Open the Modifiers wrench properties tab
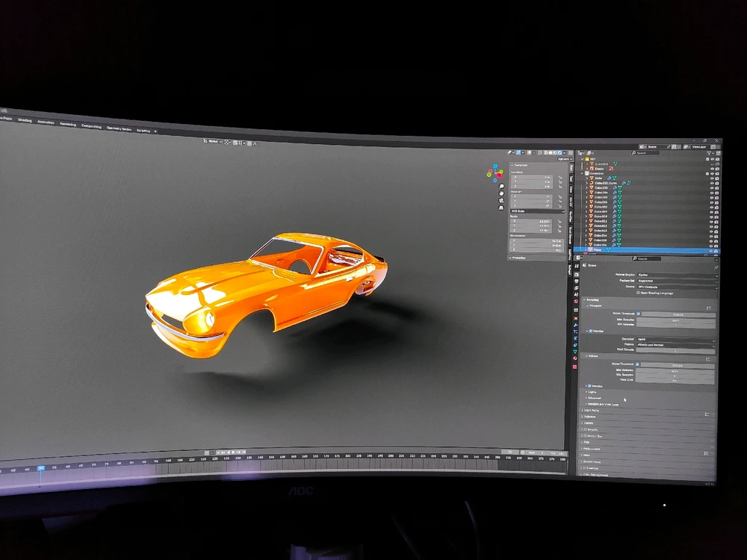 [x=575, y=326]
